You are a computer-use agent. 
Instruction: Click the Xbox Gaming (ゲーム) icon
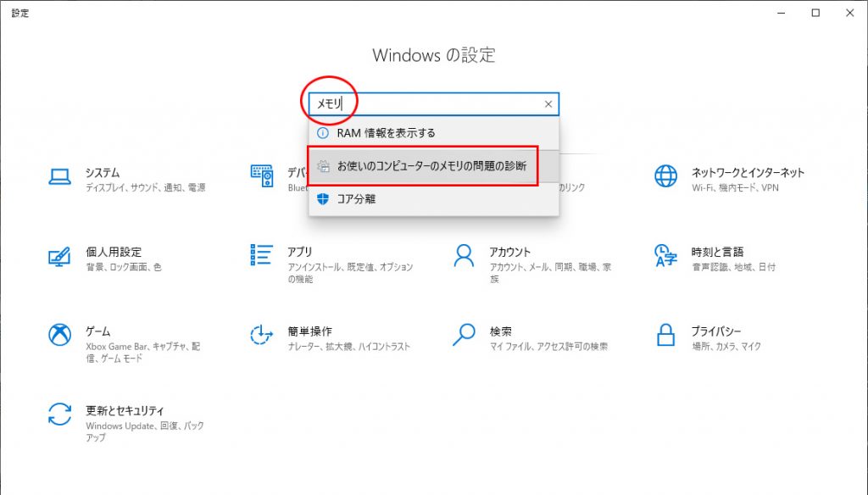[x=59, y=336]
